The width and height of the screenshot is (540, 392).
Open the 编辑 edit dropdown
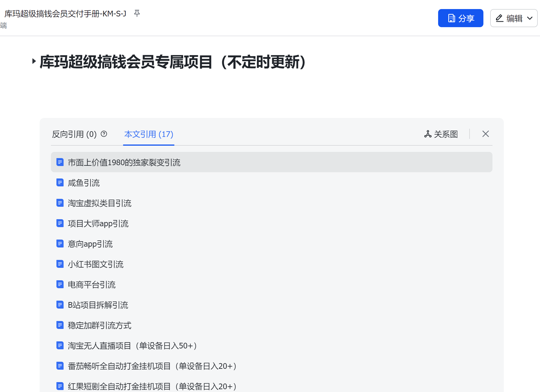(514, 18)
